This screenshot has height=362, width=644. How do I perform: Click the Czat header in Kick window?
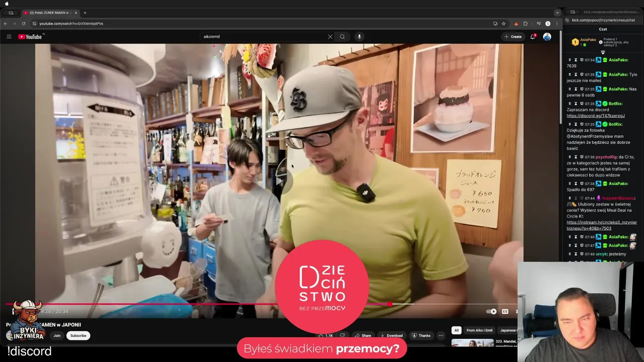[603, 29]
